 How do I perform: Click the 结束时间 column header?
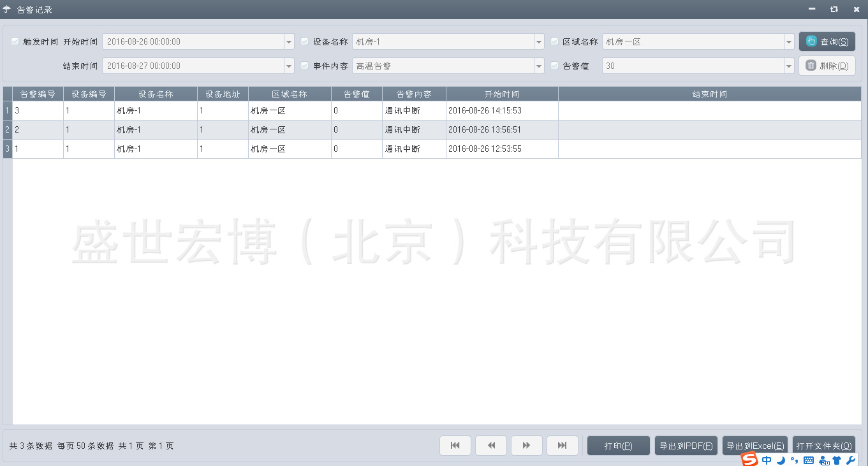[710, 94]
